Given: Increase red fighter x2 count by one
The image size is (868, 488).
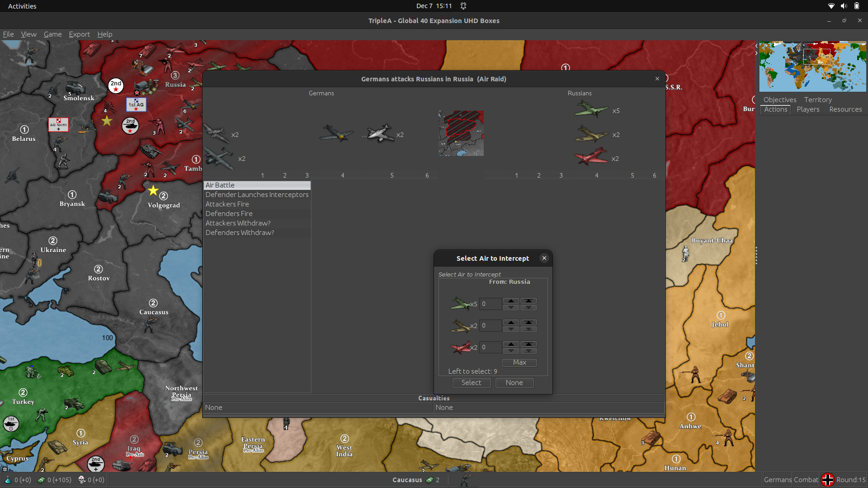Looking at the screenshot, I should [511, 344].
